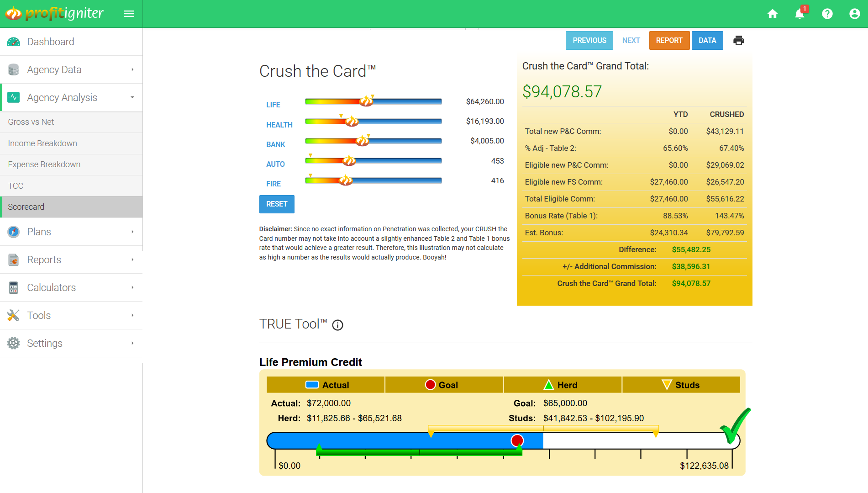Screen dimensions: 868x493
Task: Click the printer icon
Action: pyautogui.click(x=738, y=41)
